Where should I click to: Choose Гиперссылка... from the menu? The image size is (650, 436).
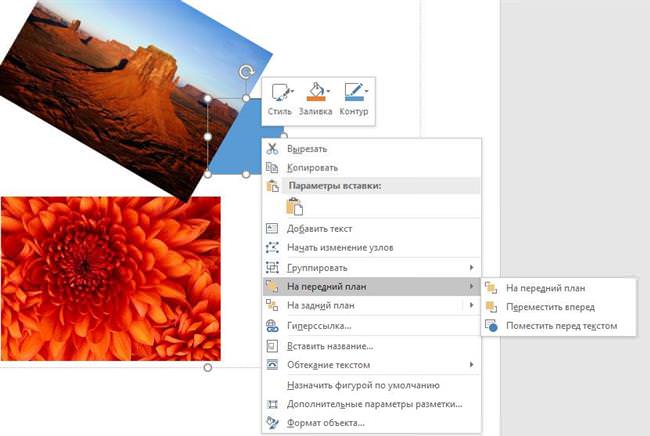(x=372, y=326)
